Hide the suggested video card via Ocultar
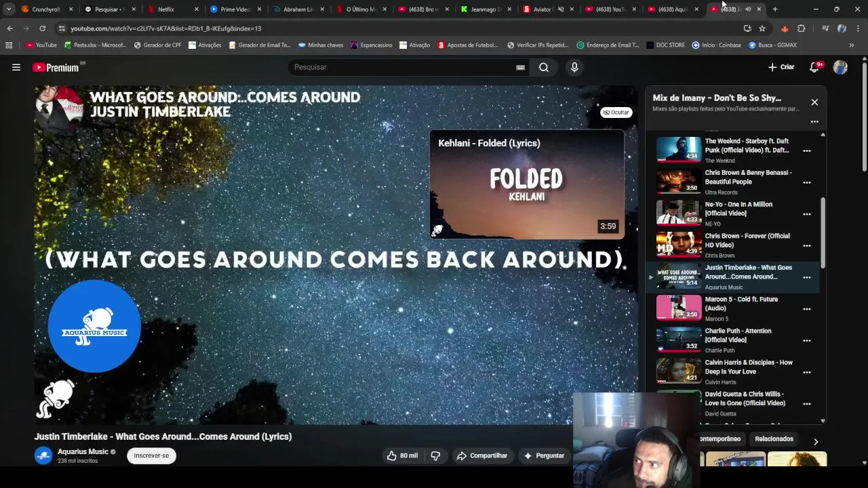 (x=616, y=113)
